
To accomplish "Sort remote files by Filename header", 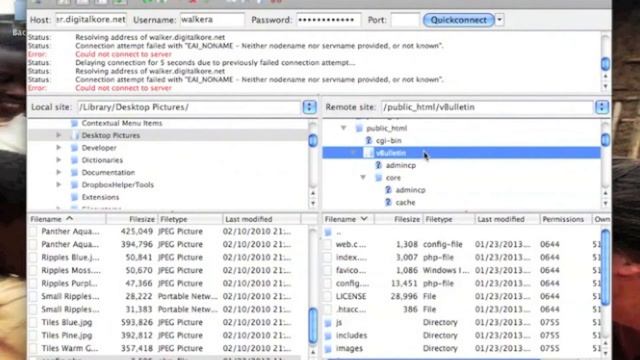I will pyautogui.click(x=348, y=219).
